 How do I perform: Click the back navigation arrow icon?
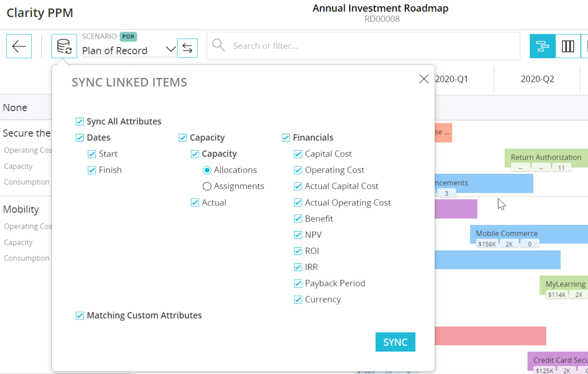[x=19, y=46]
